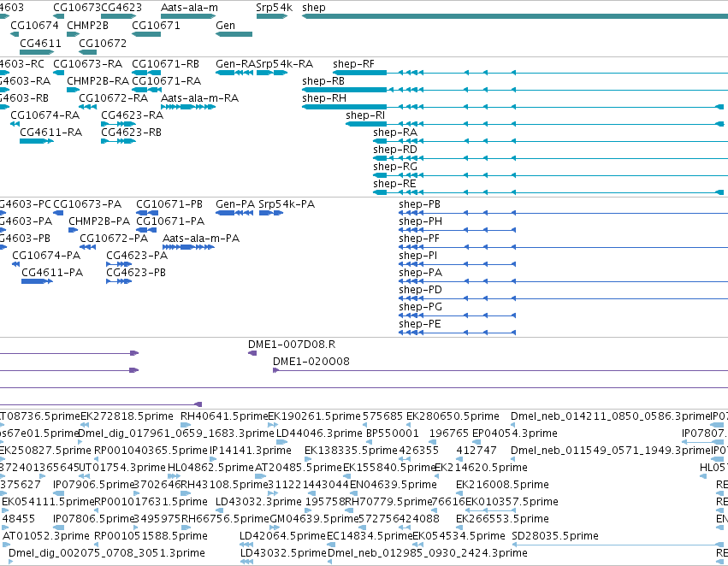Select the CG10671-PB protein label
The width and height of the screenshot is (728, 566).
point(169,204)
